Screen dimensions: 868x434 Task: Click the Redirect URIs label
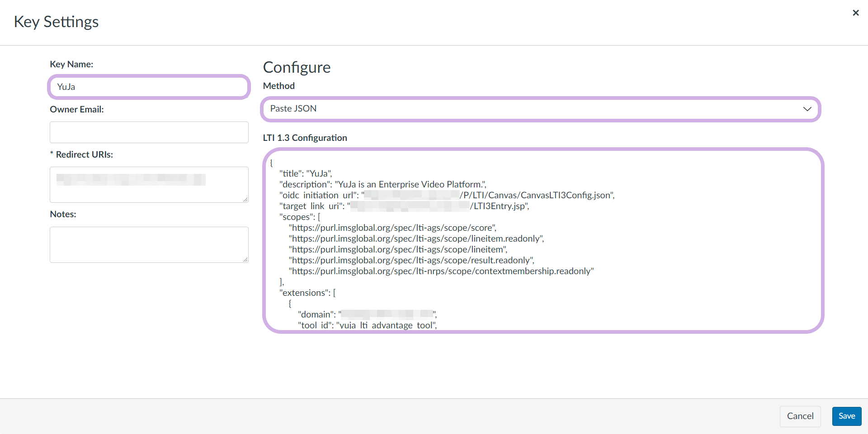coord(84,154)
